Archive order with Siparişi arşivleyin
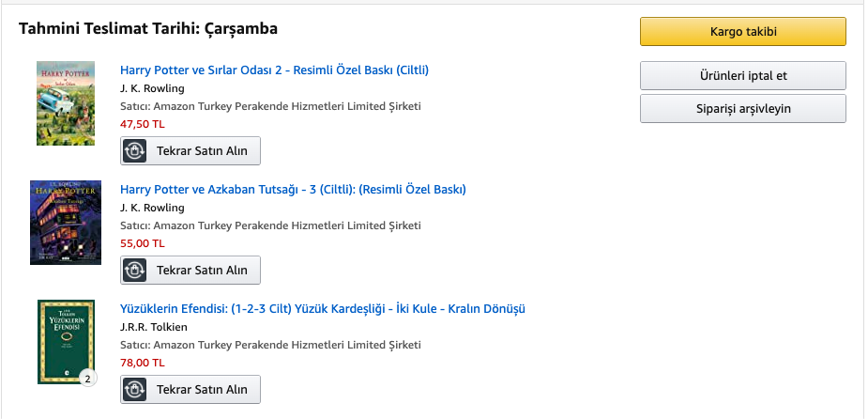 [743, 108]
